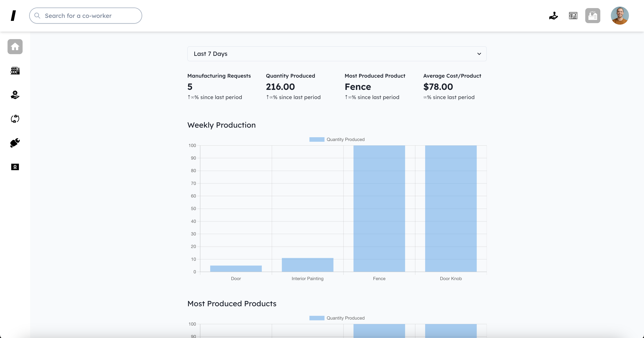Click the Home icon in the sidebar

coord(15,47)
